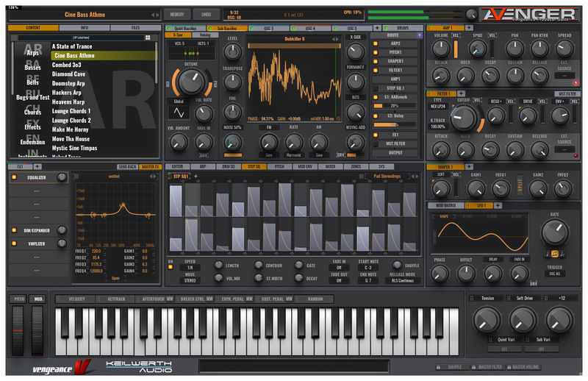
Task: Click the Vengeance logo
Action: click(62, 368)
